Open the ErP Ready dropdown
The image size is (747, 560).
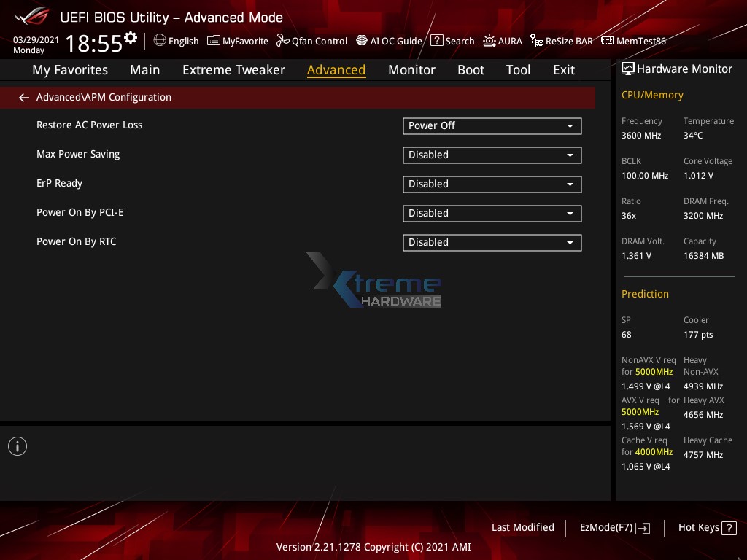pyautogui.click(x=492, y=184)
